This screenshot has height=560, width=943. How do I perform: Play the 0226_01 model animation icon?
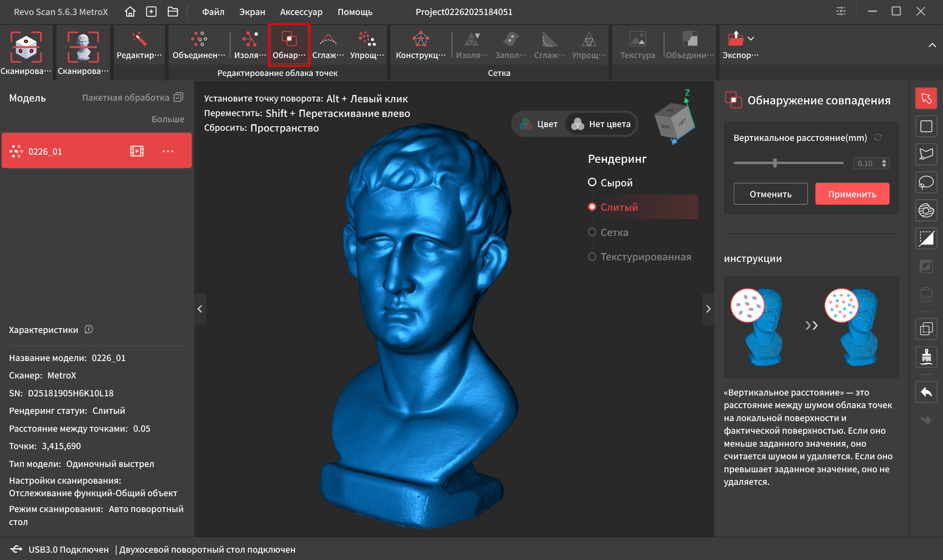click(137, 151)
